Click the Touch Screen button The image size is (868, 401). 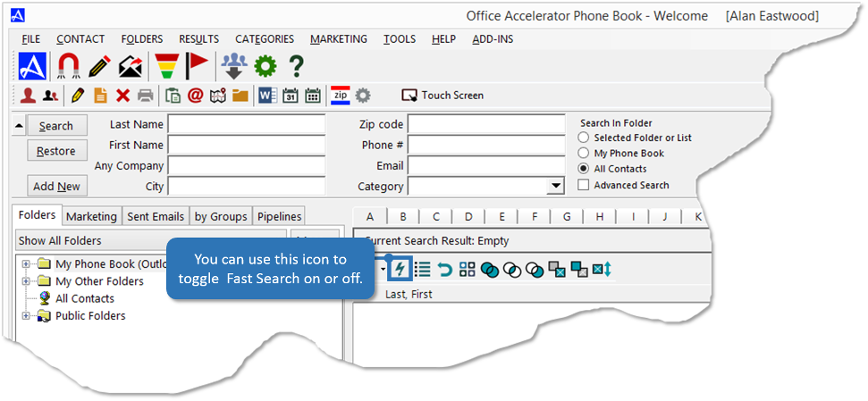(442, 96)
